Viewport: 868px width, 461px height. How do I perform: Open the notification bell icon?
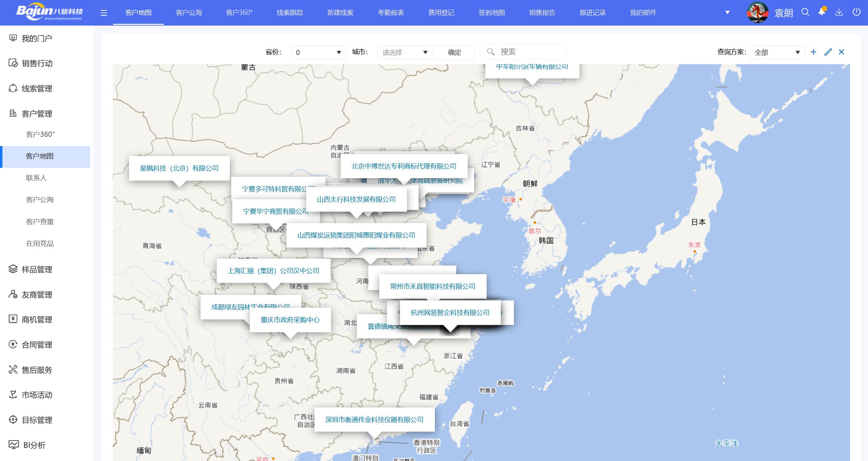tap(822, 12)
